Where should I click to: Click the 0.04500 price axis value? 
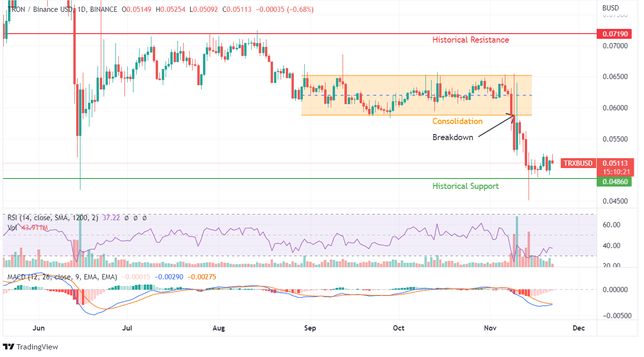(x=614, y=201)
